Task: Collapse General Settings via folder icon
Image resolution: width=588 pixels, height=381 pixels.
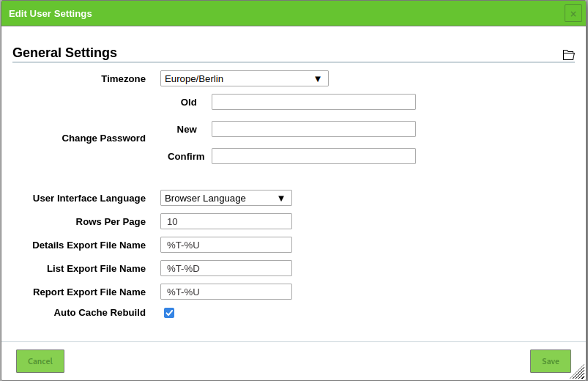Action: (568, 55)
